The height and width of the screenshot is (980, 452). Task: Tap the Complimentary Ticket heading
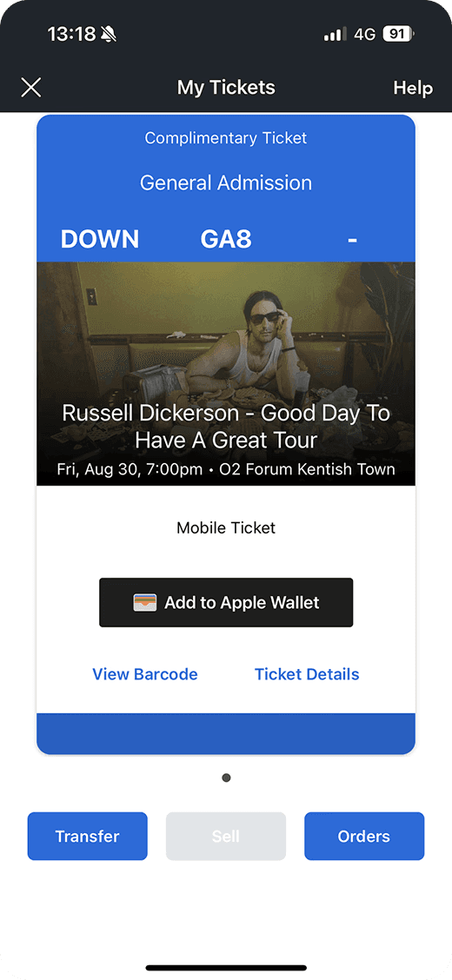226,137
